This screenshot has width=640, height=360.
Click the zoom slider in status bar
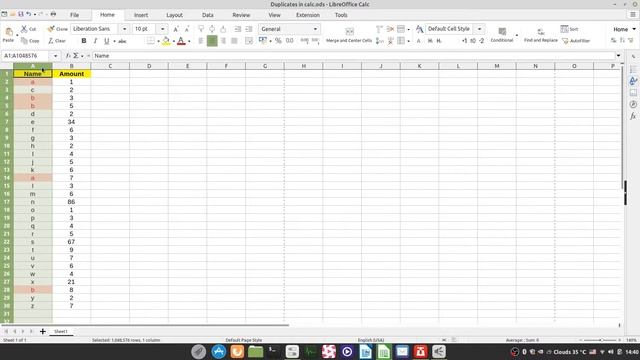[x=601, y=340]
